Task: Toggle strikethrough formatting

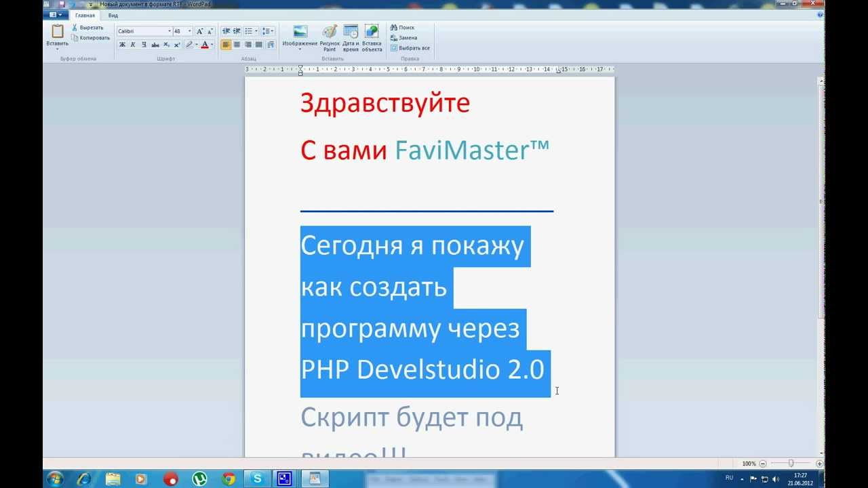Action: click(155, 45)
